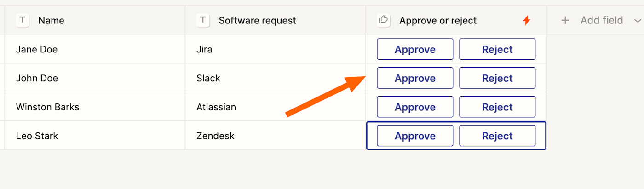
Task: Click the text type icon beside Name header
Action: [23, 20]
